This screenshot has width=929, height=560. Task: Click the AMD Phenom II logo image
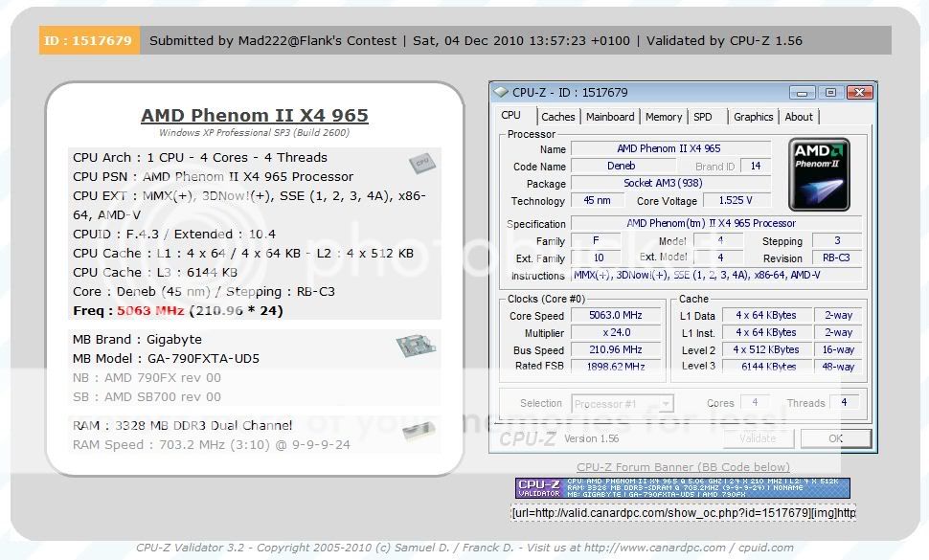pos(819,174)
